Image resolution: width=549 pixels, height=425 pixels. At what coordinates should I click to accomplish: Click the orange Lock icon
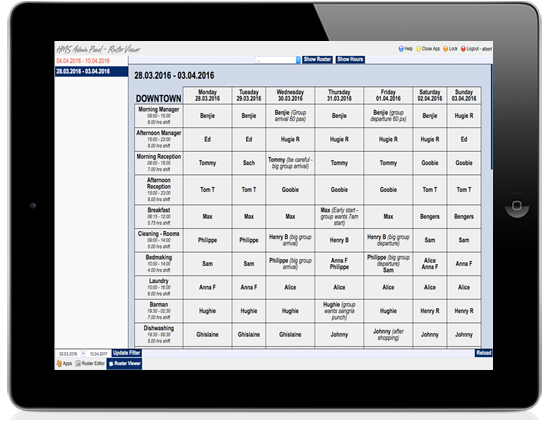(445, 49)
